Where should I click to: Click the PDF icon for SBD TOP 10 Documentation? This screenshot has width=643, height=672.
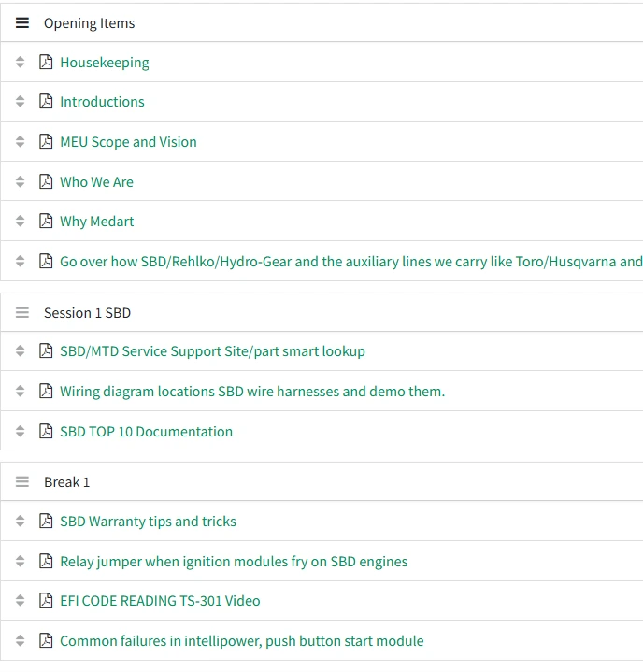46,431
